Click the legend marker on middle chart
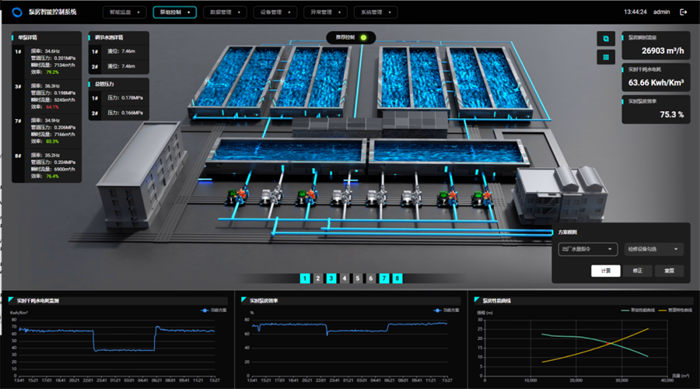 pos(437,310)
